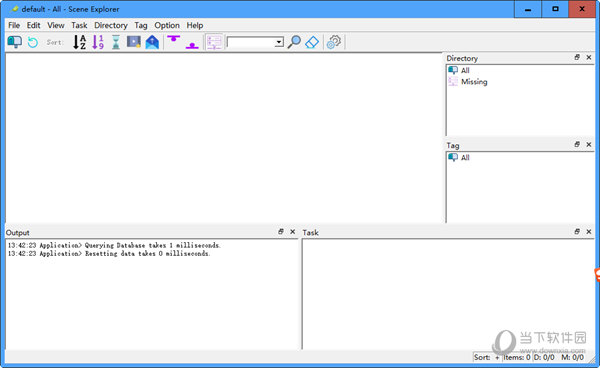This screenshot has width=600, height=368.
Task: Sort by time with the hourglass icon
Action: (116, 42)
